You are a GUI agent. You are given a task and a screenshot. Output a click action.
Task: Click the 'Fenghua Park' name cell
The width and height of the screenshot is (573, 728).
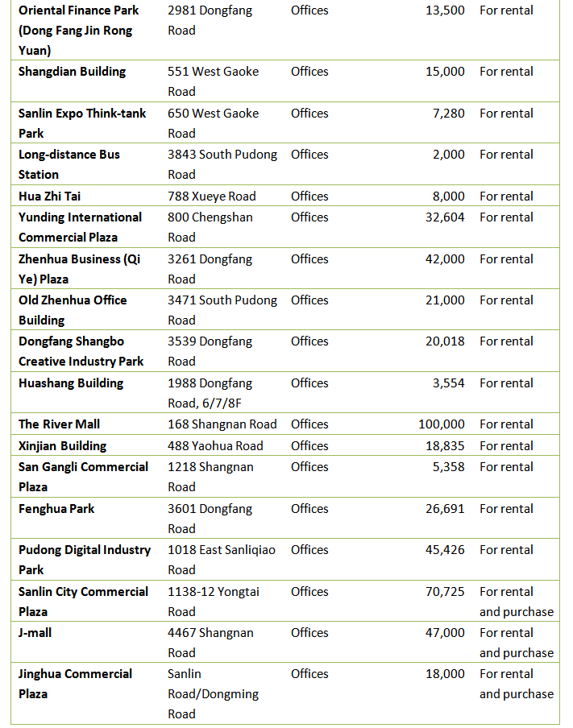click(x=56, y=509)
